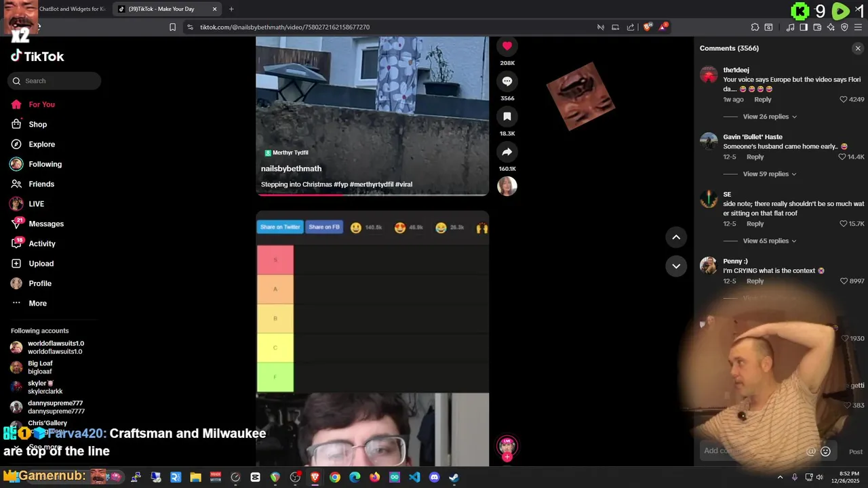Click the browser address bar URL
This screenshot has height=488, width=868.
(x=285, y=27)
